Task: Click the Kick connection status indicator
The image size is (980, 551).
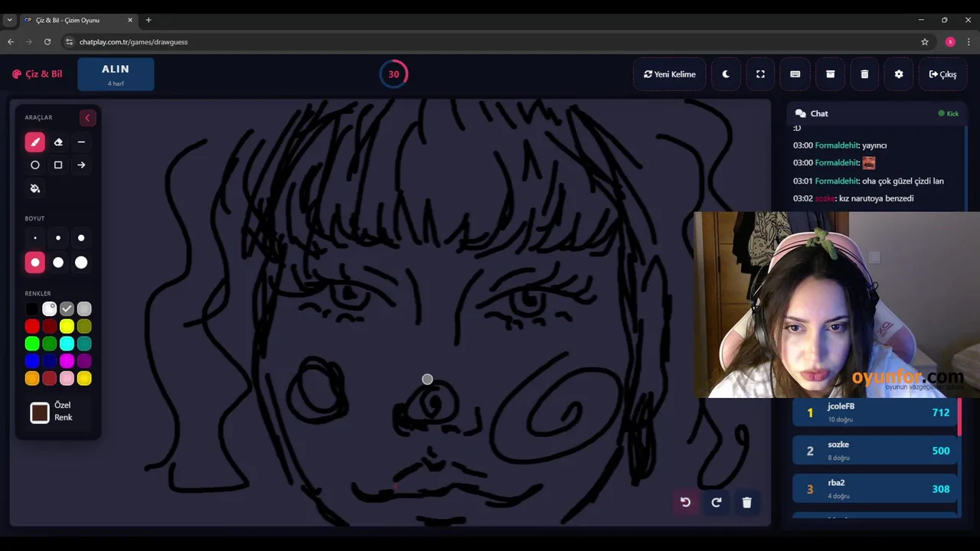Action: pos(949,113)
